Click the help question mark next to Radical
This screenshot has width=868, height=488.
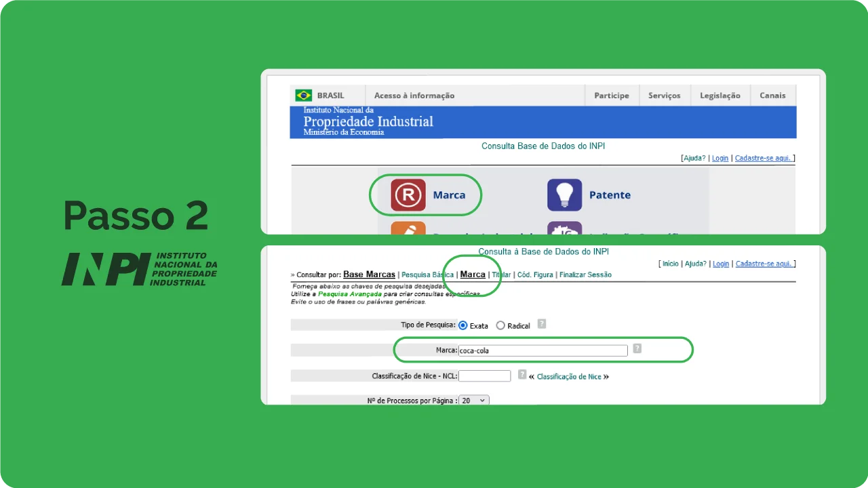[542, 324]
